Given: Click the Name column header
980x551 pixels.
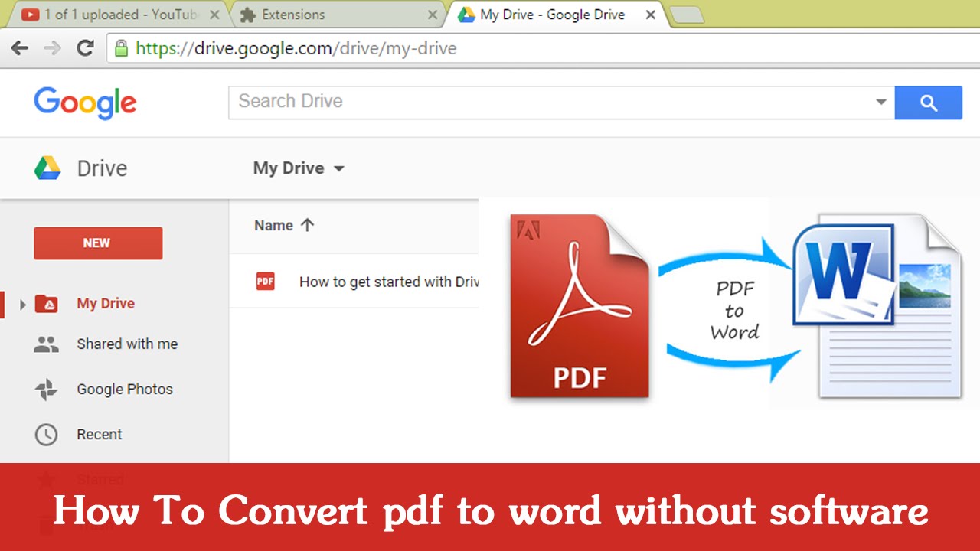Looking at the screenshot, I should pyautogui.click(x=274, y=225).
